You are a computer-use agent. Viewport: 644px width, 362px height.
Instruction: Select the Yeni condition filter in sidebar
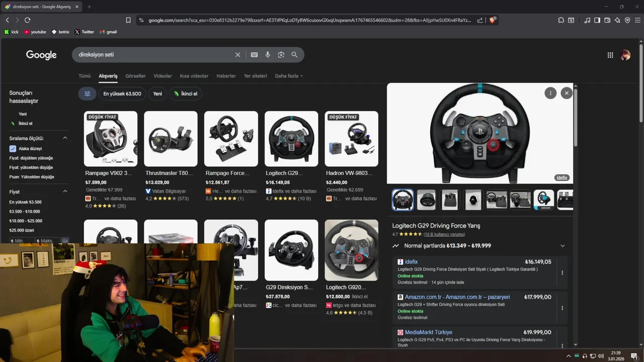click(x=23, y=114)
